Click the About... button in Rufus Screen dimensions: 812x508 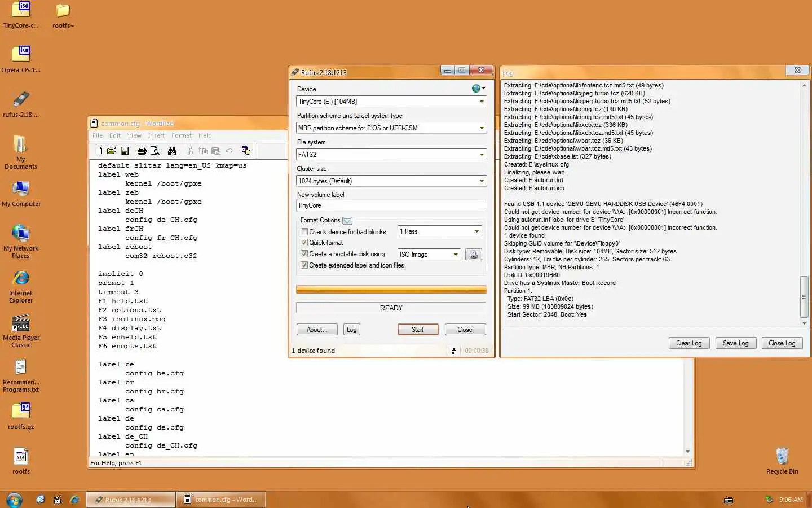(317, 330)
